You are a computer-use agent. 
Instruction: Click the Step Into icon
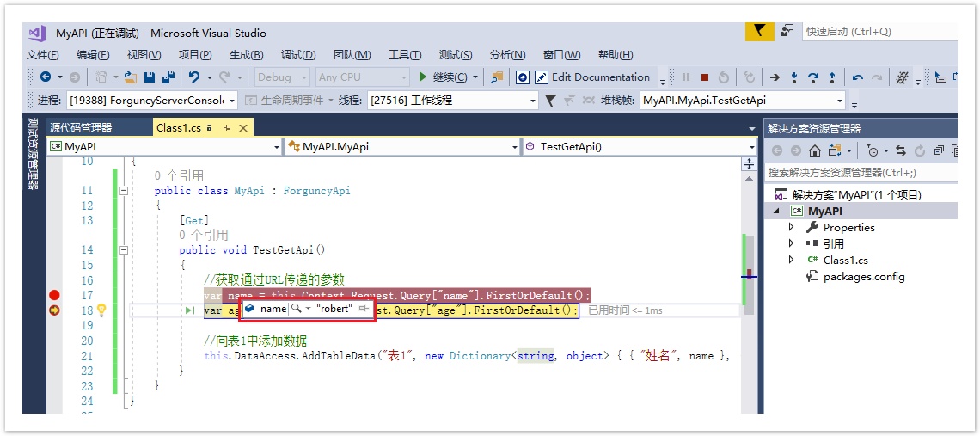[794, 77]
